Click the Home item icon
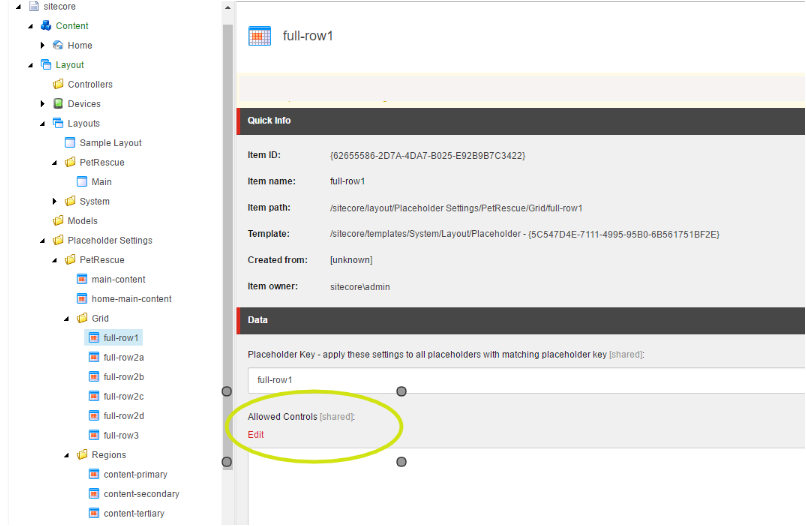The image size is (806, 526). point(58,45)
